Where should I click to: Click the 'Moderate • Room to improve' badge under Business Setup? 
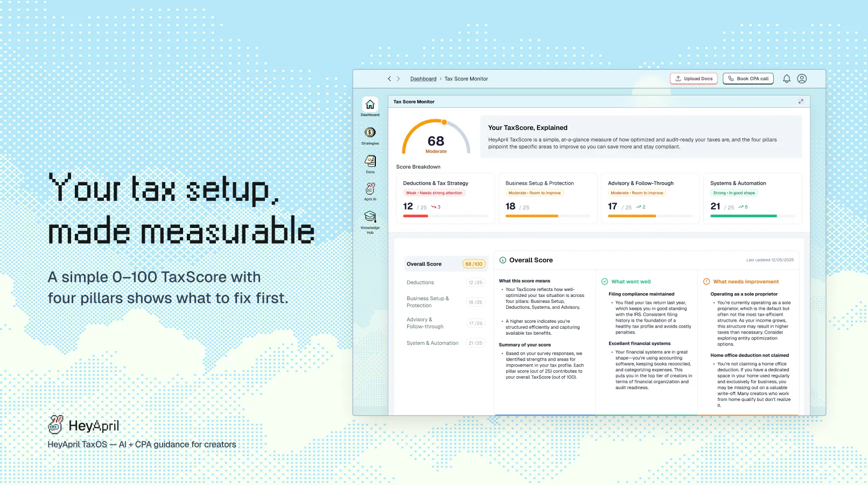pyautogui.click(x=535, y=193)
